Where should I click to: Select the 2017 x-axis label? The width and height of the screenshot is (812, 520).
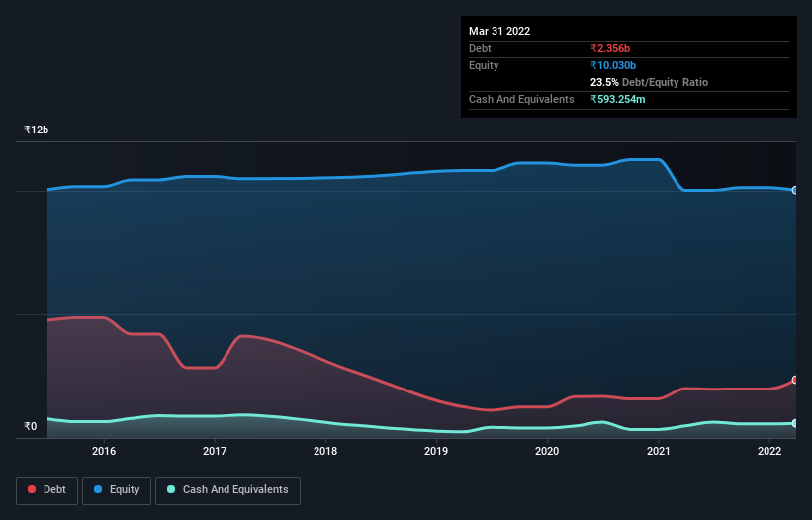click(x=215, y=451)
